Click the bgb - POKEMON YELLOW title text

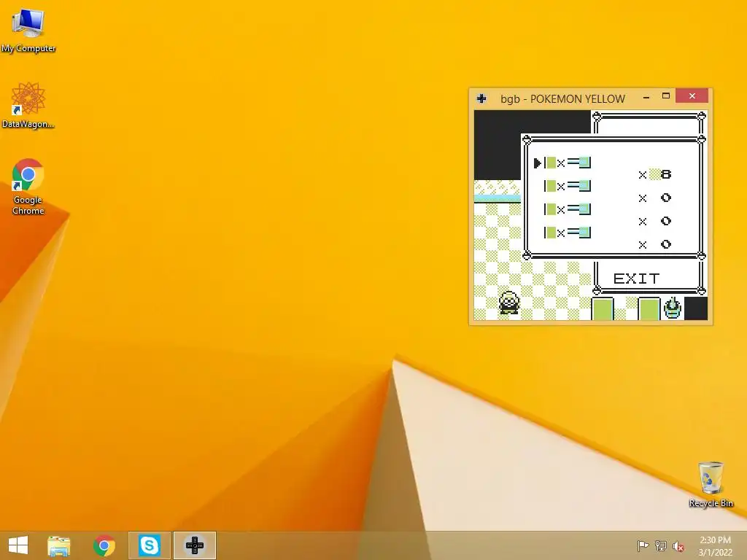562,99
